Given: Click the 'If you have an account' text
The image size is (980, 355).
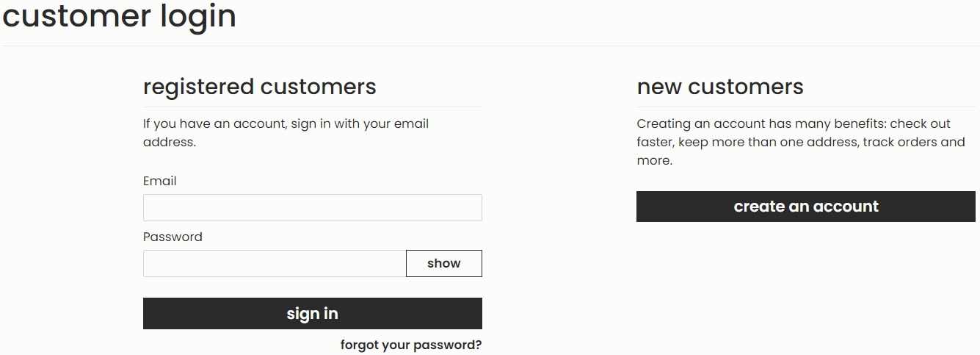Looking at the screenshot, I should click(214, 123).
